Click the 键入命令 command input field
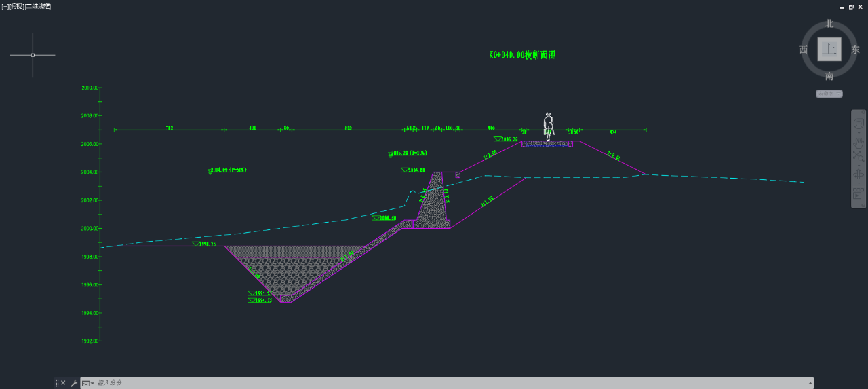The image size is (868, 389). [448, 383]
